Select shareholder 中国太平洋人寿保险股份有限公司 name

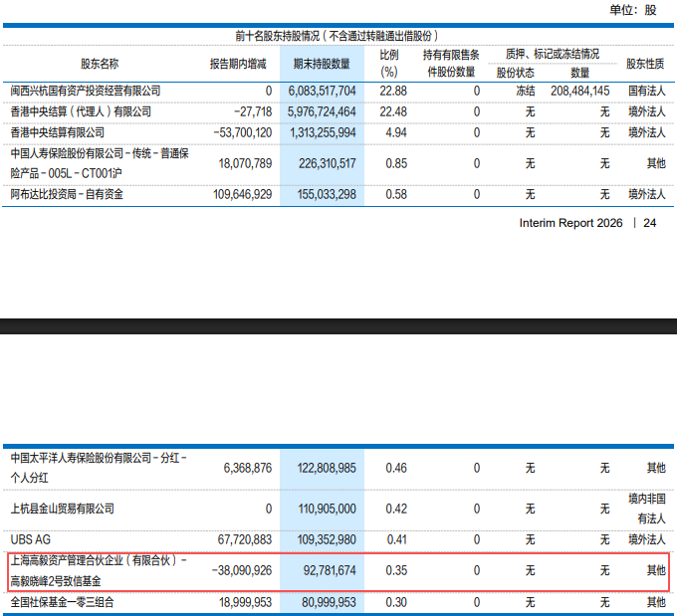pos(99,468)
